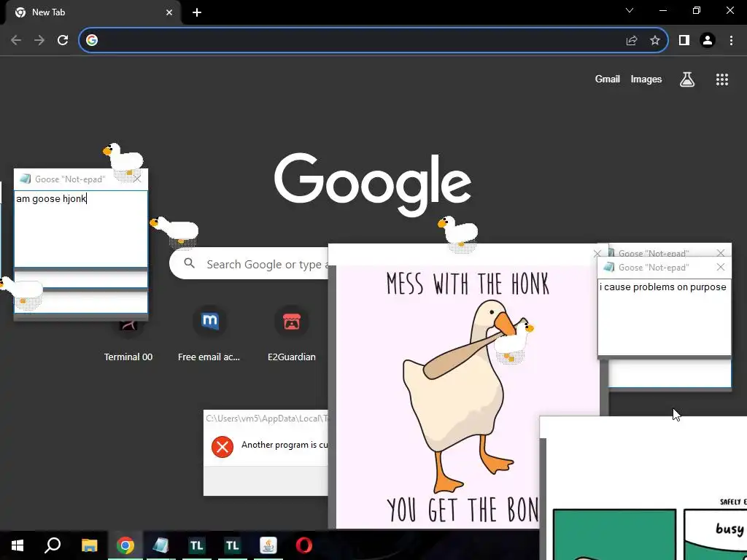Open Opera browser from taskbar

point(304,545)
